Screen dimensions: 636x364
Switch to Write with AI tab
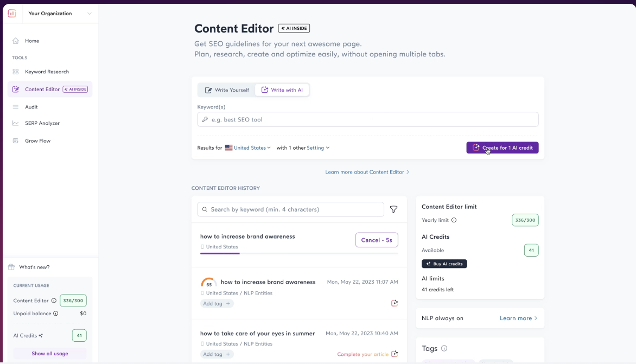pos(282,90)
